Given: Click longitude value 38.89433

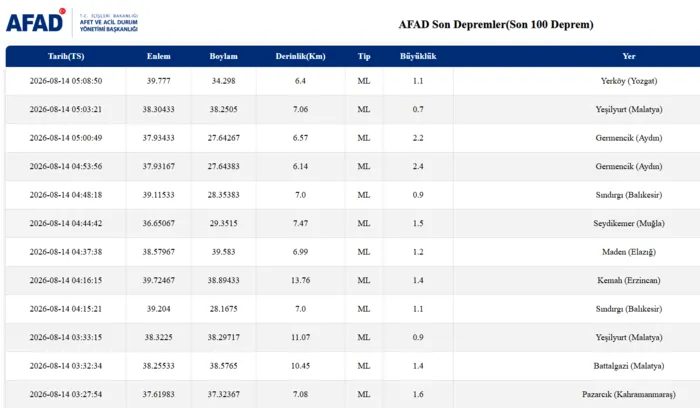Looking at the screenshot, I should coord(224,280).
